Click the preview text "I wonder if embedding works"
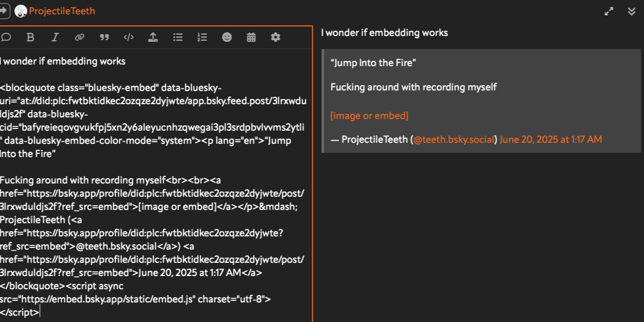The image size is (644, 322). pyautogui.click(x=385, y=33)
